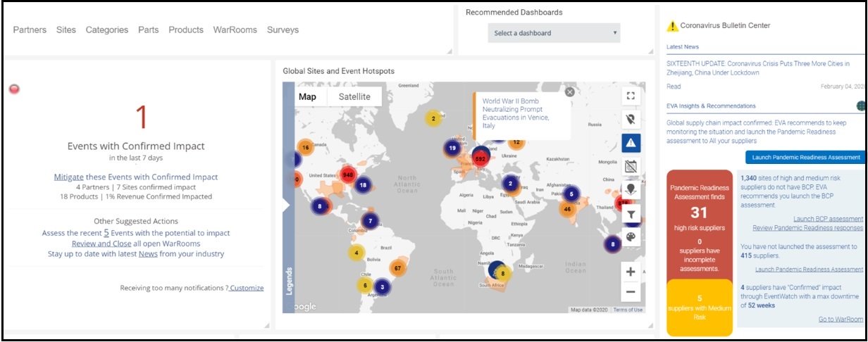Click Read under the latest news
Image resolution: width=868 pixels, height=342 pixels.
(x=674, y=87)
